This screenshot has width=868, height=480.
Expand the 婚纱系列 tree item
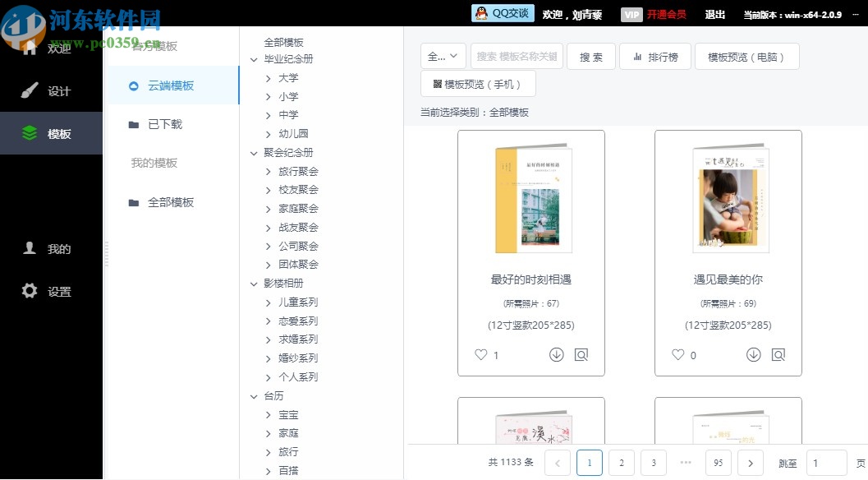coord(268,358)
